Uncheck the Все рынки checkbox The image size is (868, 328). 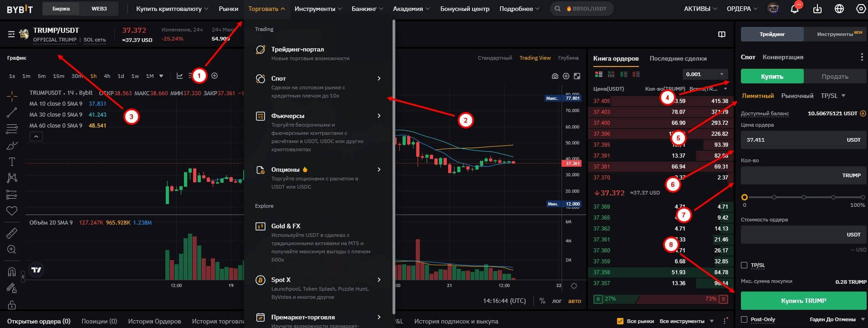620,321
